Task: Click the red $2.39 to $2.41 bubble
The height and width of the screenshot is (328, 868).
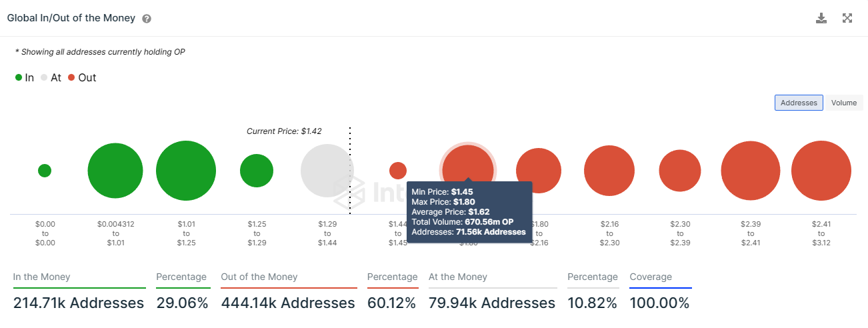Action: pos(751,171)
